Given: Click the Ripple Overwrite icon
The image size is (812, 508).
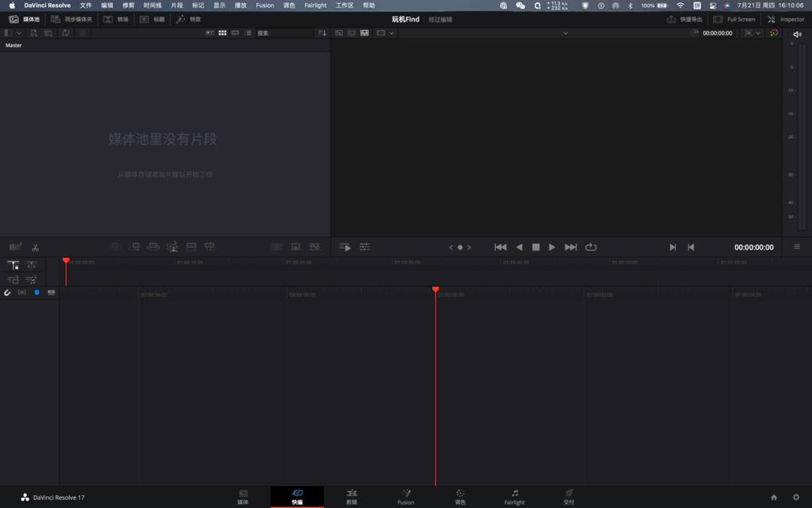Looking at the screenshot, I should pos(153,247).
